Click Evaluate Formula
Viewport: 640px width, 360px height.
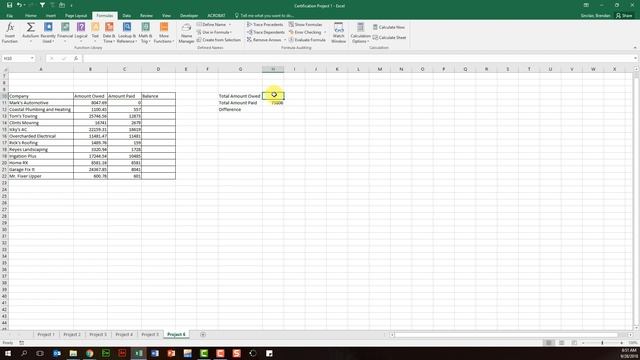tap(307, 40)
